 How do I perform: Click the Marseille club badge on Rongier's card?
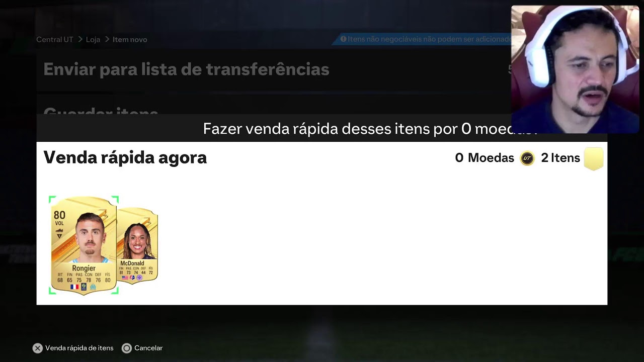coord(93,287)
